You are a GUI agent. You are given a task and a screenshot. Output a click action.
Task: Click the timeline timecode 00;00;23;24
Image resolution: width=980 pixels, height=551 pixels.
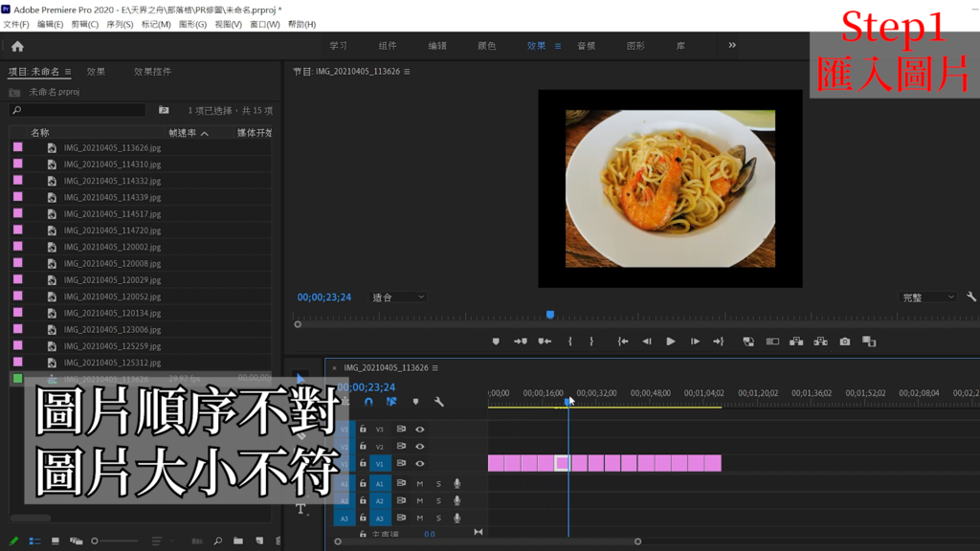[367, 387]
